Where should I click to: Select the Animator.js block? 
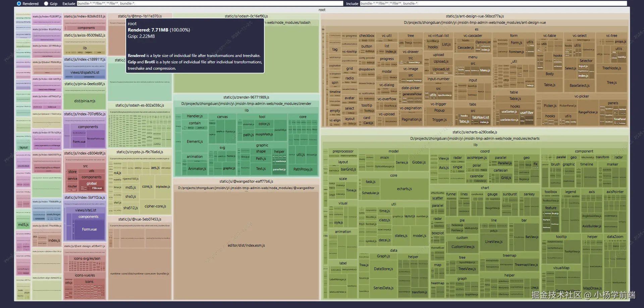click(197, 169)
